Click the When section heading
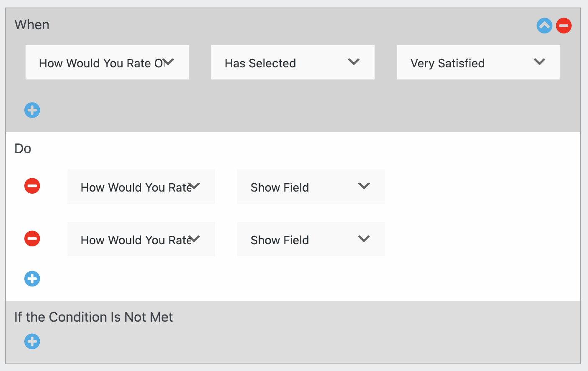Image resolution: width=588 pixels, height=371 pixels. pyautogui.click(x=32, y=25)
